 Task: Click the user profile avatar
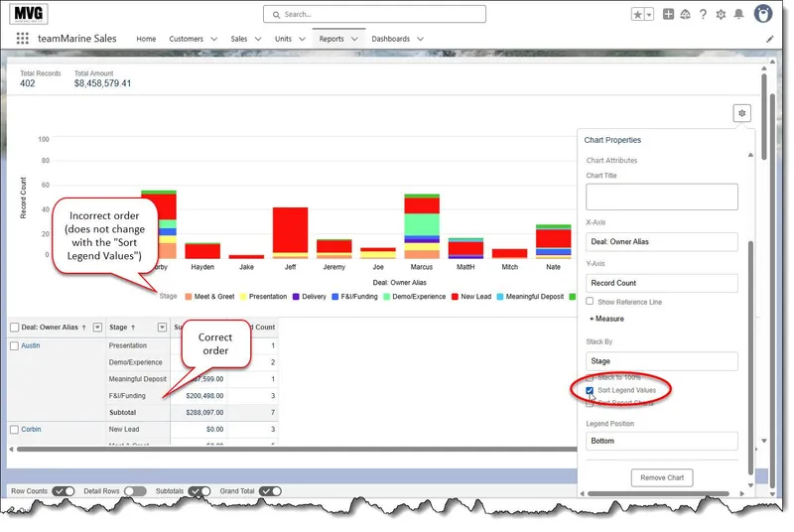(x=763, y=14)
